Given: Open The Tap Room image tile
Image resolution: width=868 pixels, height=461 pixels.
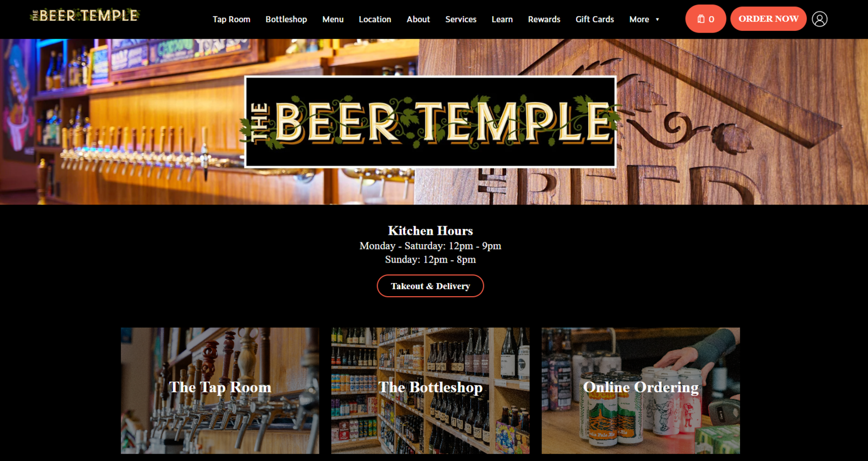Looking at the screenshot, I should point(220,390).
